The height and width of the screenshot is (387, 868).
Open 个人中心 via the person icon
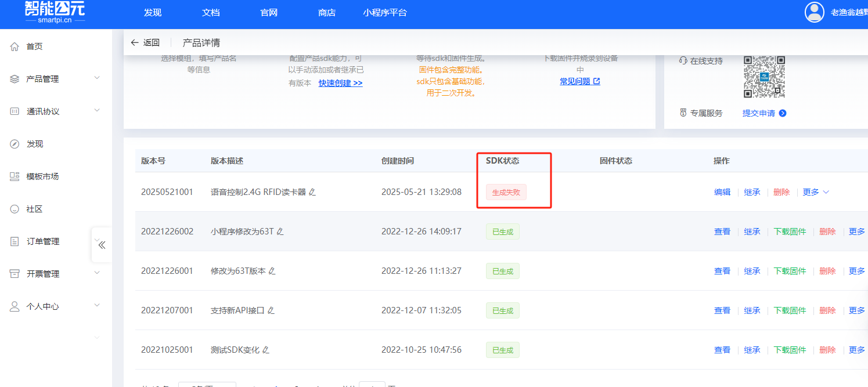[14, 306]
